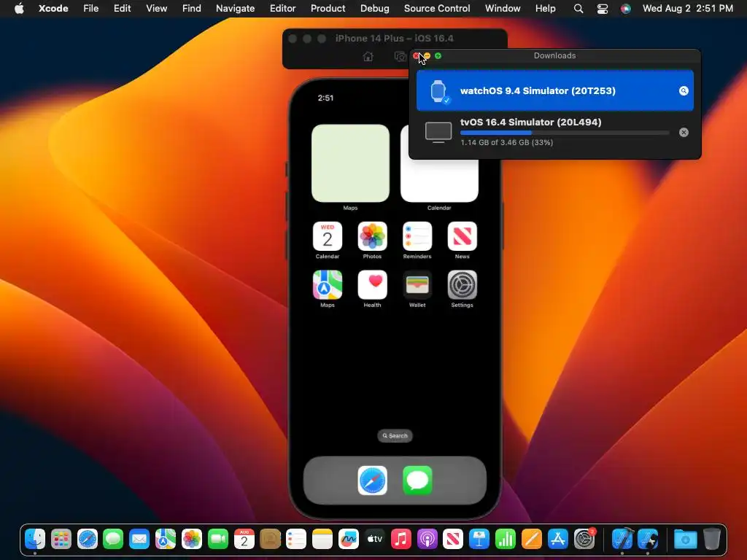Open the Wallet app in the iPhone simulator
This screenshot has width=747, height=560.
(417, 285)
